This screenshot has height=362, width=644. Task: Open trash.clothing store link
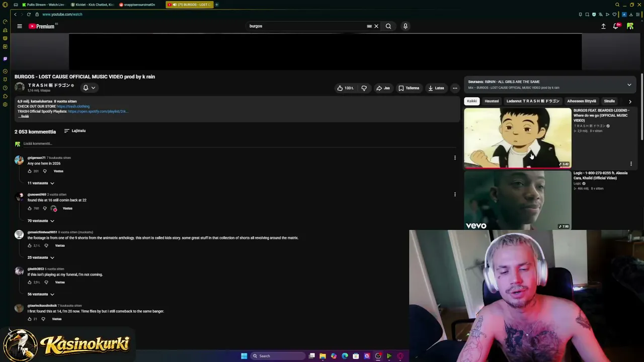coord(73,107)
